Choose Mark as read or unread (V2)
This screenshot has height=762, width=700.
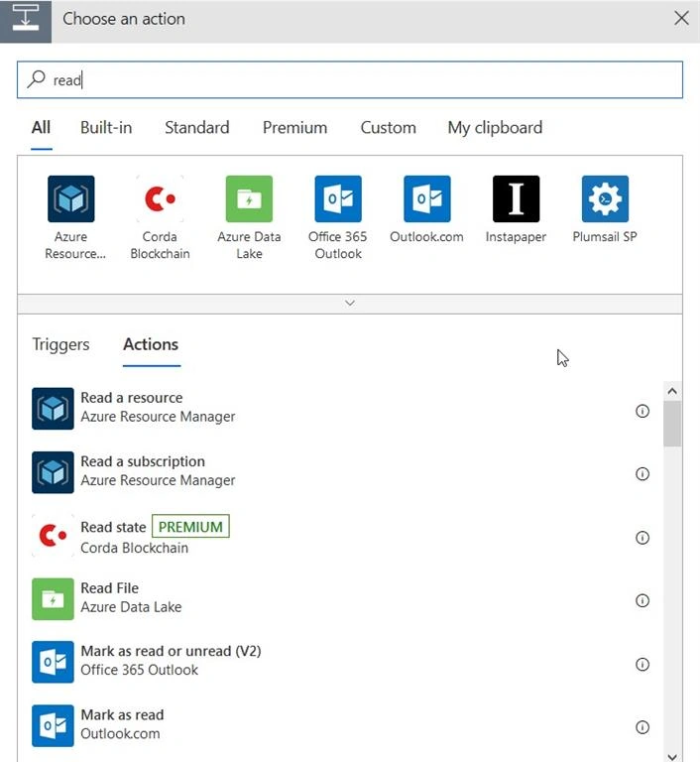[x=340, y=662]
